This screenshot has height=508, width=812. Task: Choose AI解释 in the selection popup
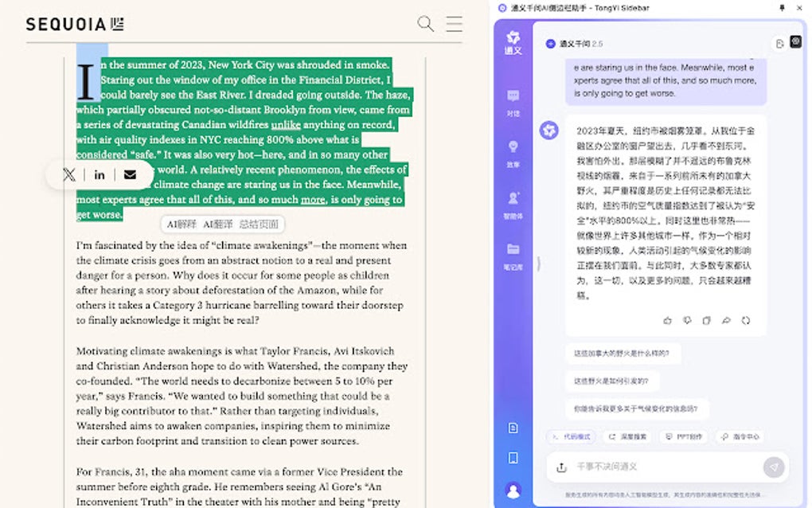[x=182, y=225]
